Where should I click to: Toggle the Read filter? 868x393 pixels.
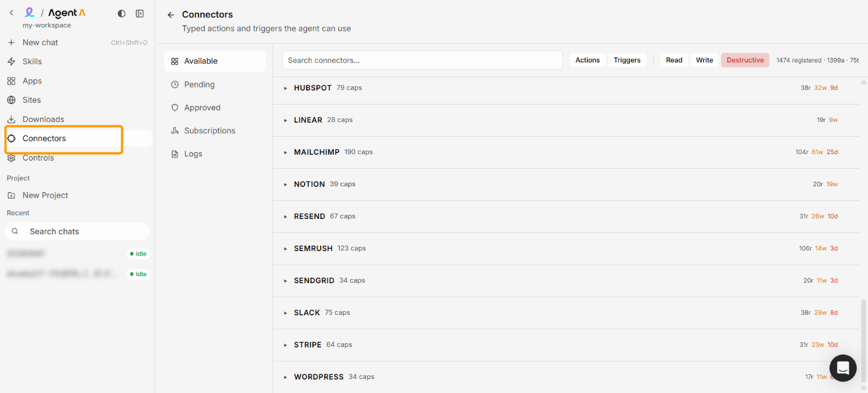pos(674,60)
